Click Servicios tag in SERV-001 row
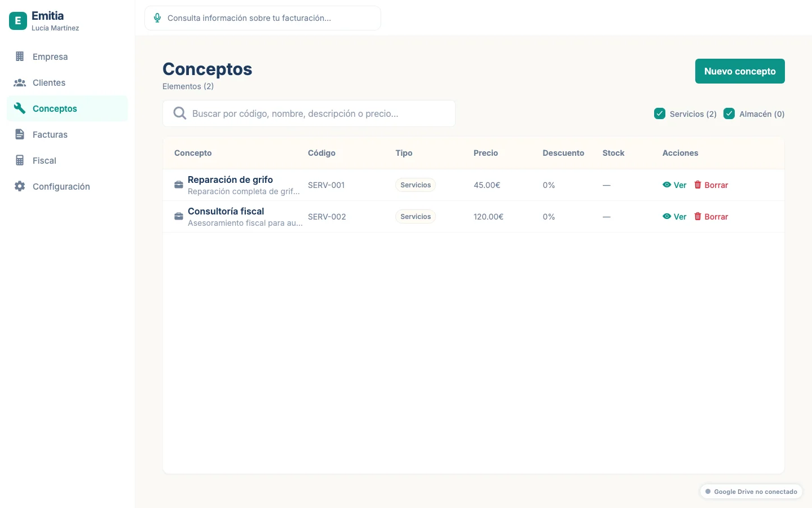The width and height of the screenshot is (812, 508). (416, 185)
